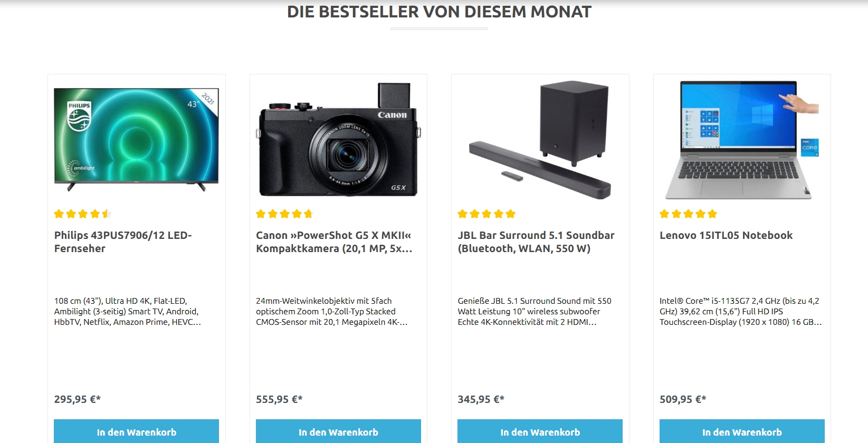The width and height of the screenshot is (868, 443).
Task: Add Canon camera to the Warenkorb
Action: click(338, 432)
